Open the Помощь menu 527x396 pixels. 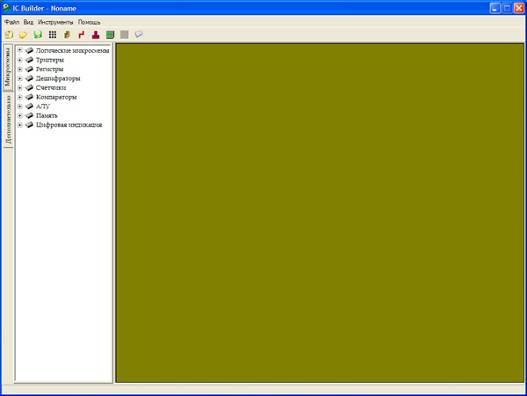click(x=89, y=22)
